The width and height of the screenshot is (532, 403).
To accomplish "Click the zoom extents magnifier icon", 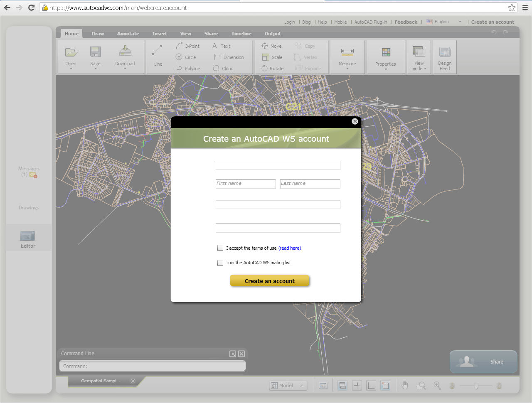I will coord(437,386).
